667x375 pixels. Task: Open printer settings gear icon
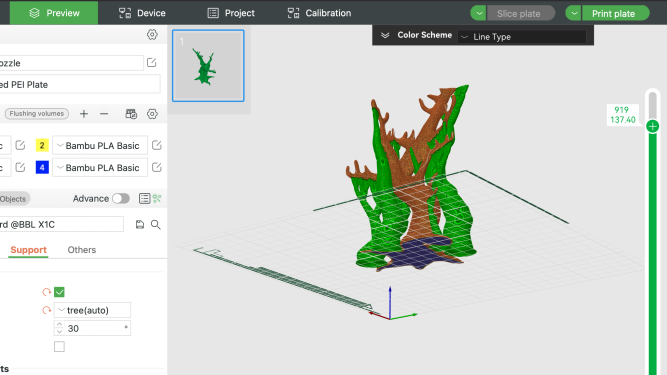[x=152, y=34]
